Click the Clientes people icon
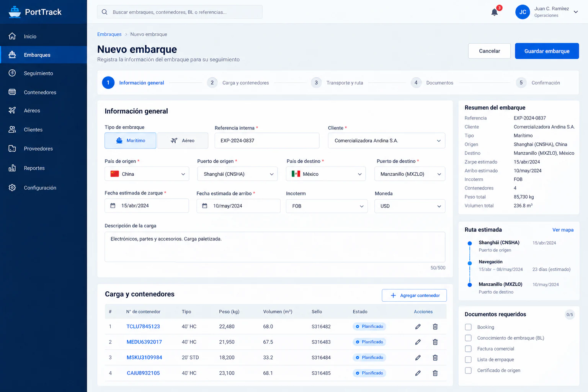Viewport: 588px width, 392px height. click(x=12, y=129)
